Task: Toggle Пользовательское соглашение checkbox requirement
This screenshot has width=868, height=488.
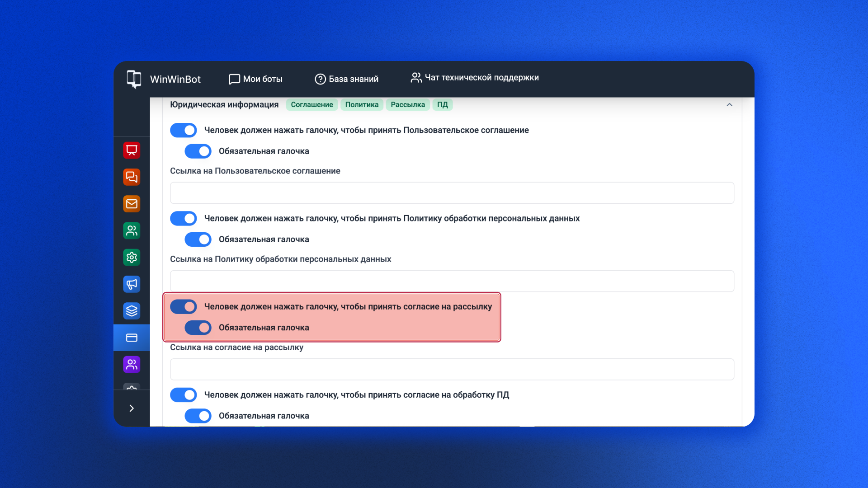Action: (184, 130)
